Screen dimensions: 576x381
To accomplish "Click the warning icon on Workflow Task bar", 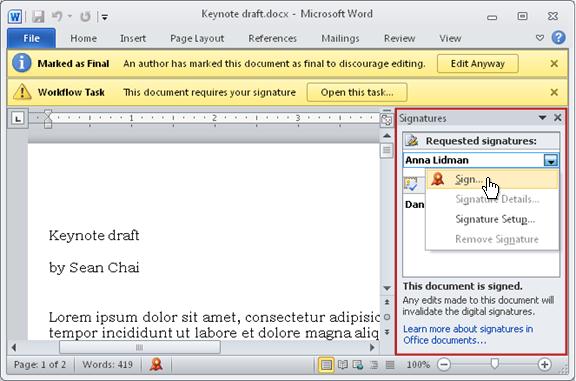I will (22, 92).
